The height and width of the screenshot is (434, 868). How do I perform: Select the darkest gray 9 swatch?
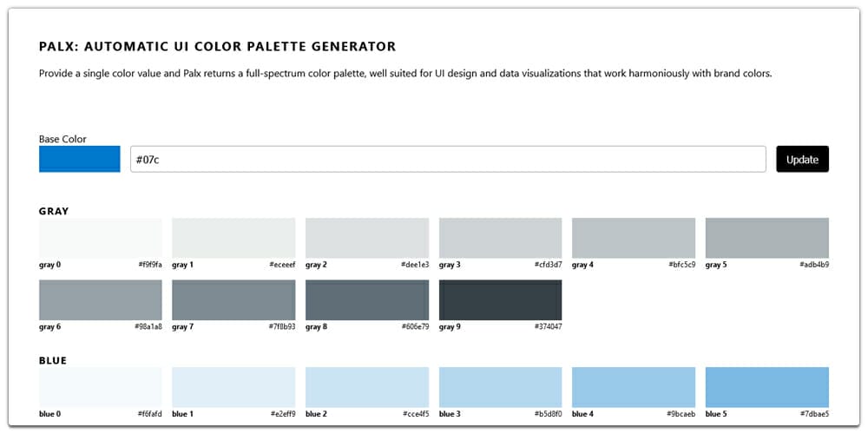[x=501, y=300]
